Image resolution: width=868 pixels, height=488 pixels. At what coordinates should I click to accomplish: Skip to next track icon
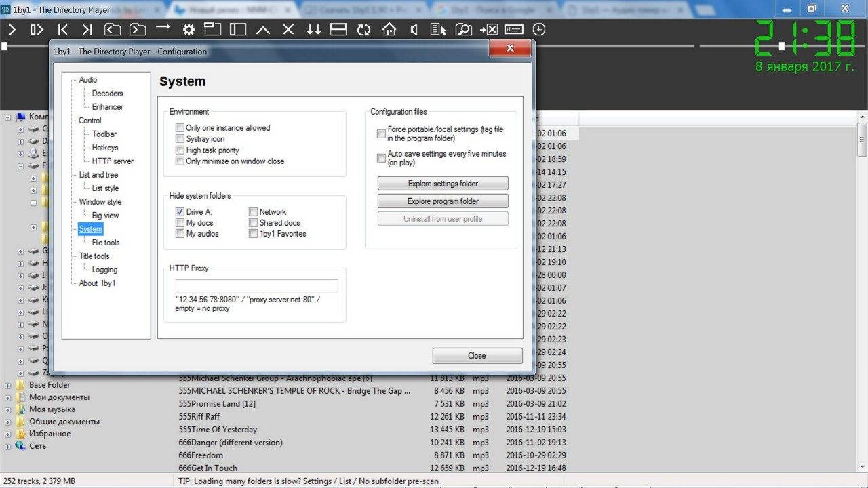[x=87, y=30]
